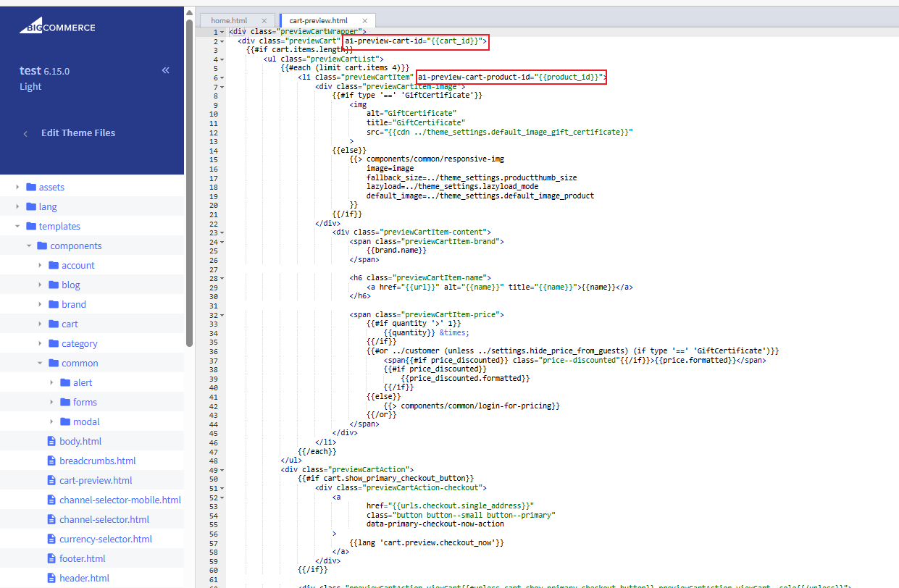
Task: Click file icon next to footer.html
Action: 51,558
